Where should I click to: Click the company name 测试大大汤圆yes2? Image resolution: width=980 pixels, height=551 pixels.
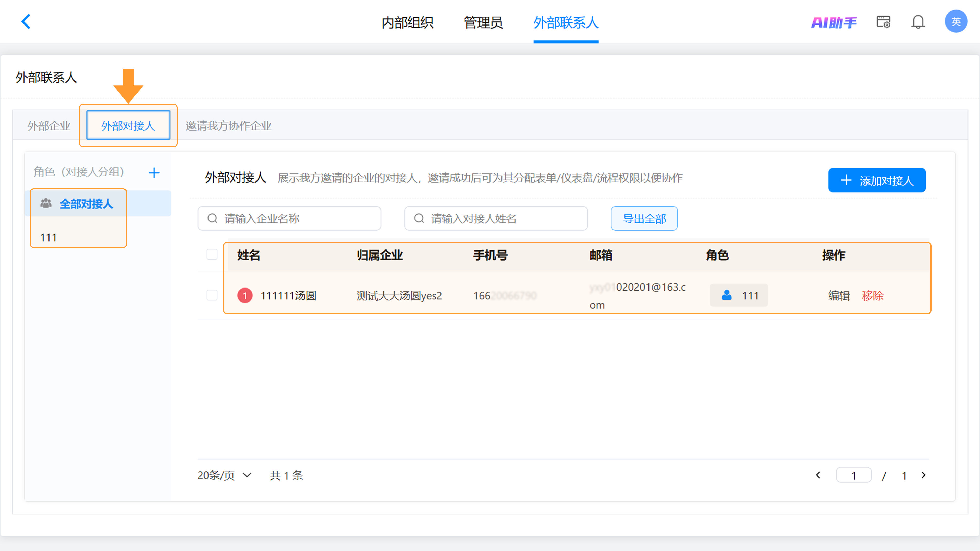pos(399,295)
